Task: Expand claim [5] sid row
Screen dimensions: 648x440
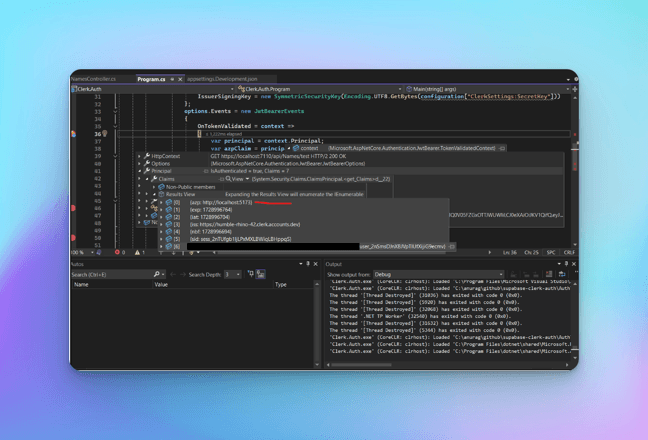Action: 162,239
